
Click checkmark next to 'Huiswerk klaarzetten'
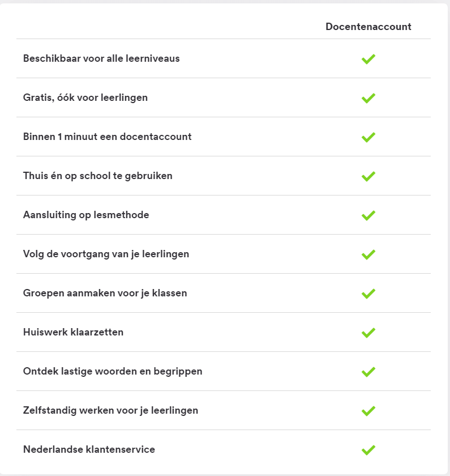pos(368,333)
